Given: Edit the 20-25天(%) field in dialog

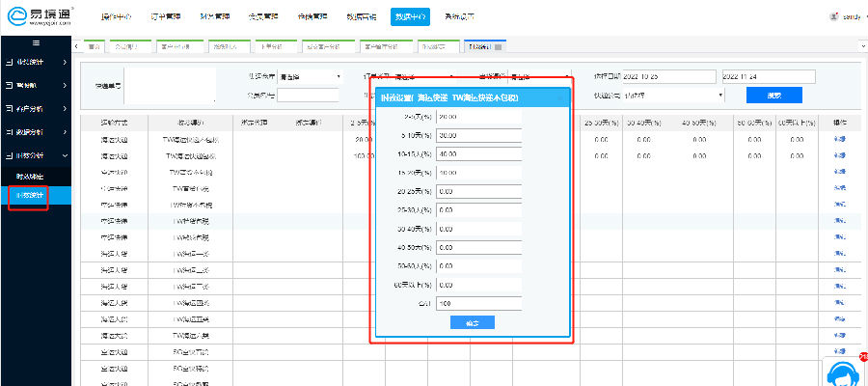Looking at the screenshot, I should click(x=478, y=192).
